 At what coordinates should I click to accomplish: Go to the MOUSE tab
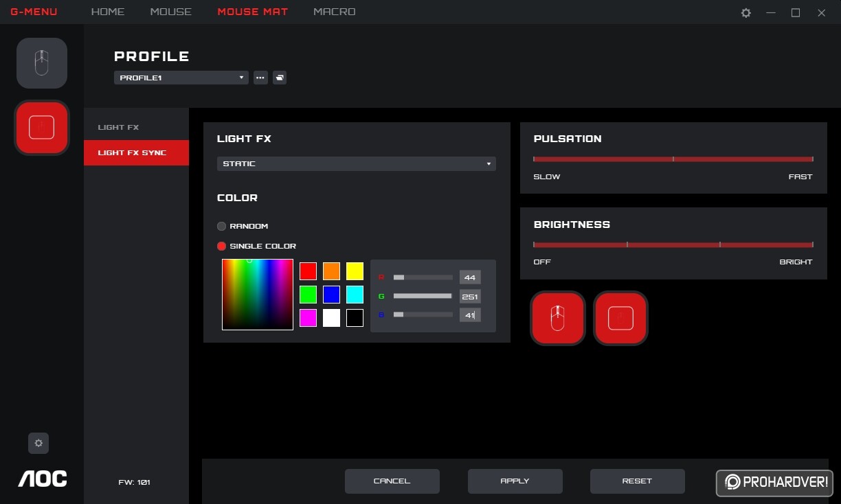pyautogui.click(x=171, y=12)
